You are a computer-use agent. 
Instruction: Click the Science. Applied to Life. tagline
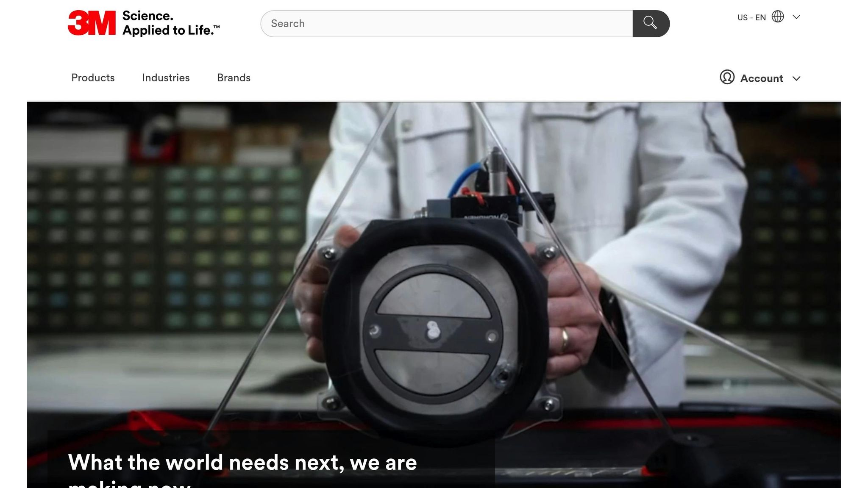click(x=171, y=23)
